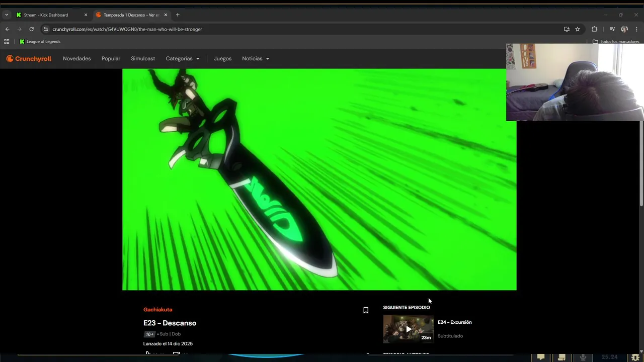Click the install app icon in address bar

tap(567, 29)
